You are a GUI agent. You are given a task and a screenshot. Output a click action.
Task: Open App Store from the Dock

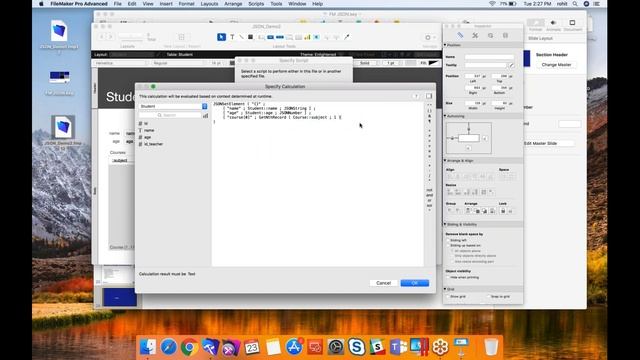[294, 347]
